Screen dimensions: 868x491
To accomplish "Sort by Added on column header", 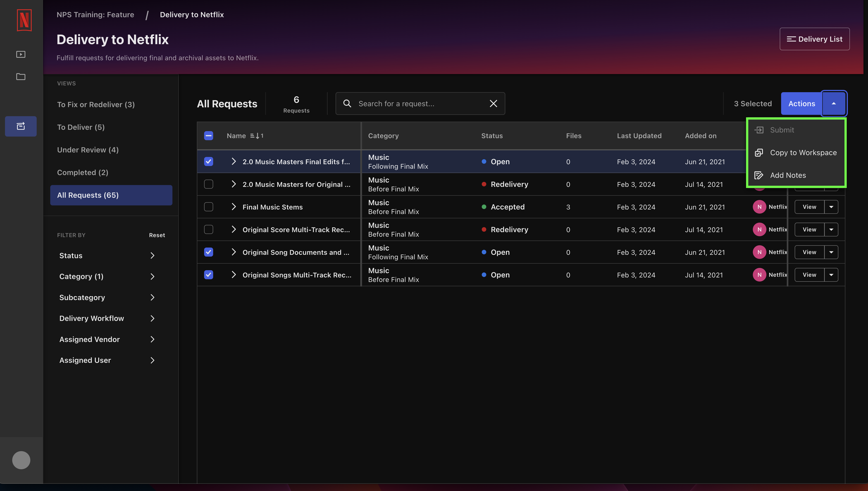I will pyautogui.click(x=701, y=136).
